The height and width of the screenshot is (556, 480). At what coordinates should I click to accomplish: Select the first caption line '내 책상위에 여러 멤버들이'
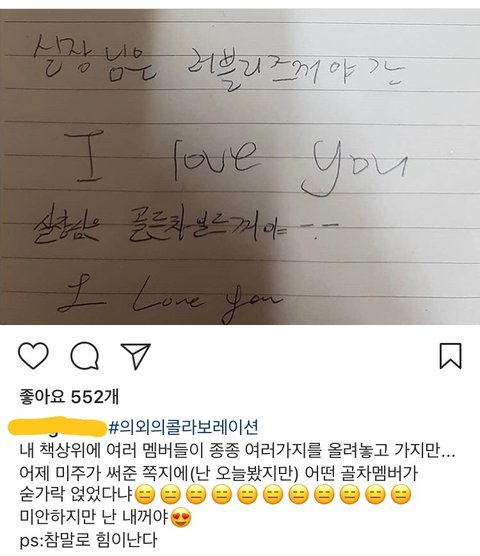click(x=238, y=450)
